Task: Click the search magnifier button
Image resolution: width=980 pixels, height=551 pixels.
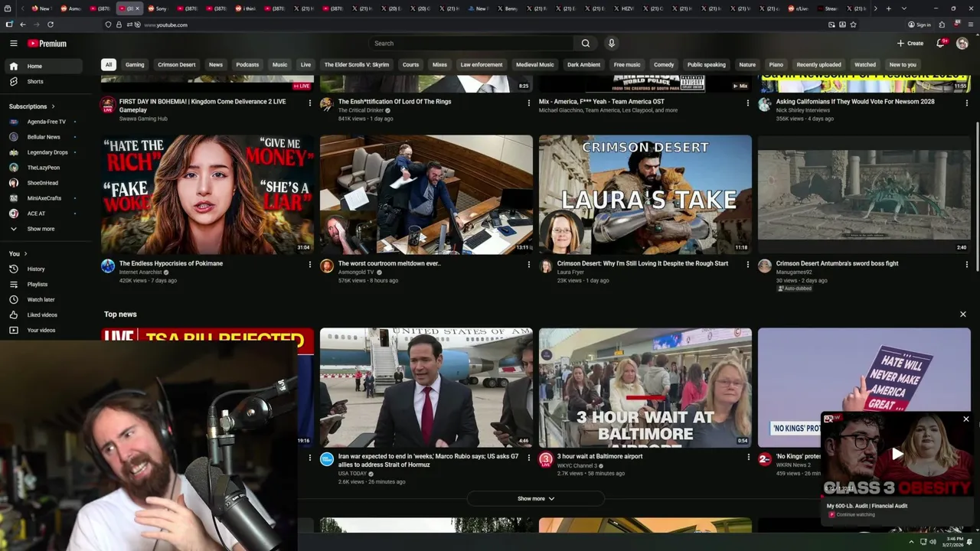Action: point(586,44)
